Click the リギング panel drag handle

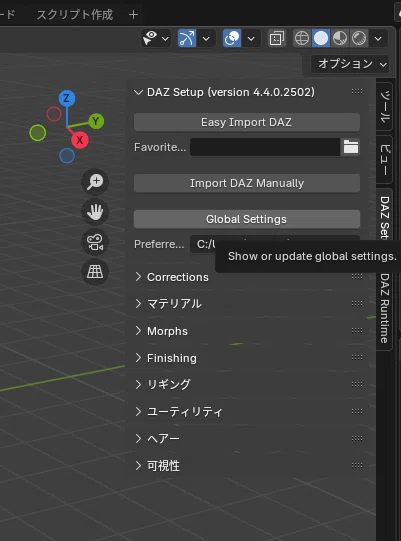(x=357, y=384)
